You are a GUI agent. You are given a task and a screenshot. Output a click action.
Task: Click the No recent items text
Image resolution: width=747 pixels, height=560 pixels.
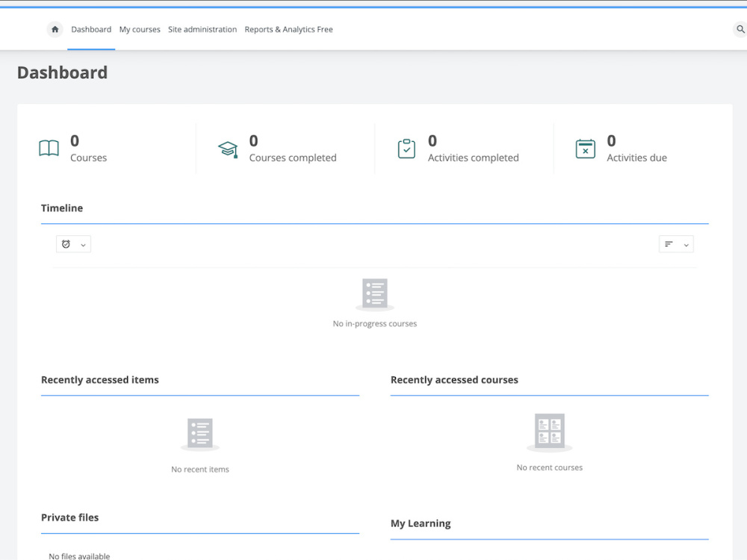point(200,470)
